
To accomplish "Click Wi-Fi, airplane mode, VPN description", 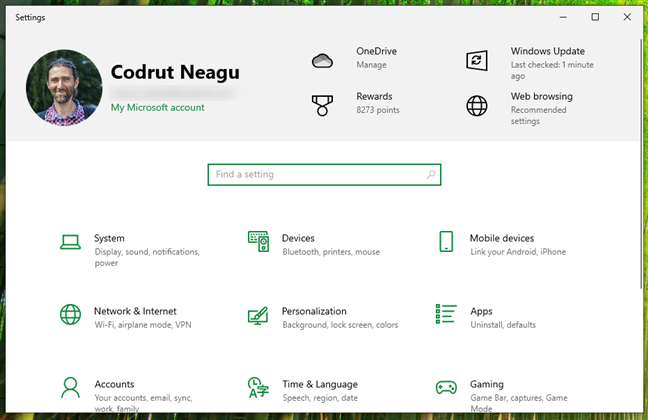I will click(143, 325).
